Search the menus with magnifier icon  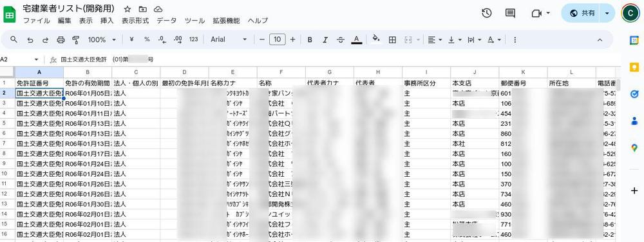coord(14,39)
